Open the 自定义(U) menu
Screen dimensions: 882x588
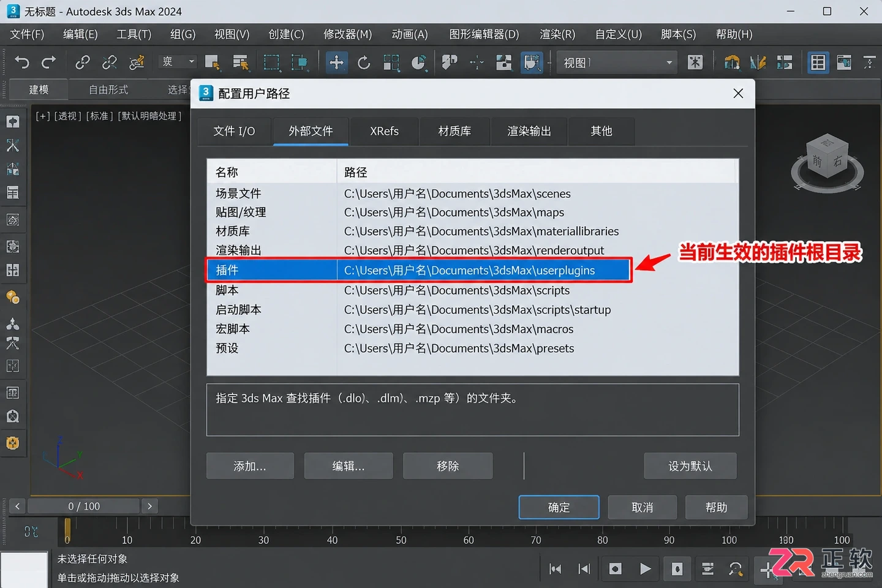pos(619,34)
